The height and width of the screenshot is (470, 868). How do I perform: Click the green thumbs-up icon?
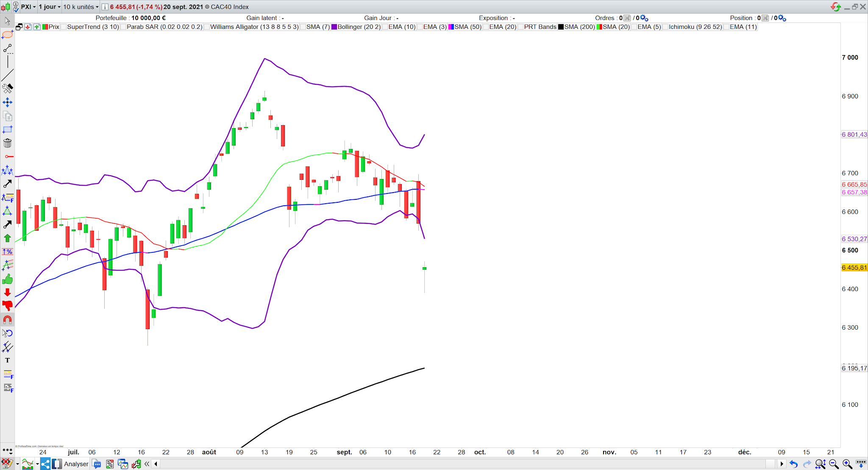tap(7, 279)
